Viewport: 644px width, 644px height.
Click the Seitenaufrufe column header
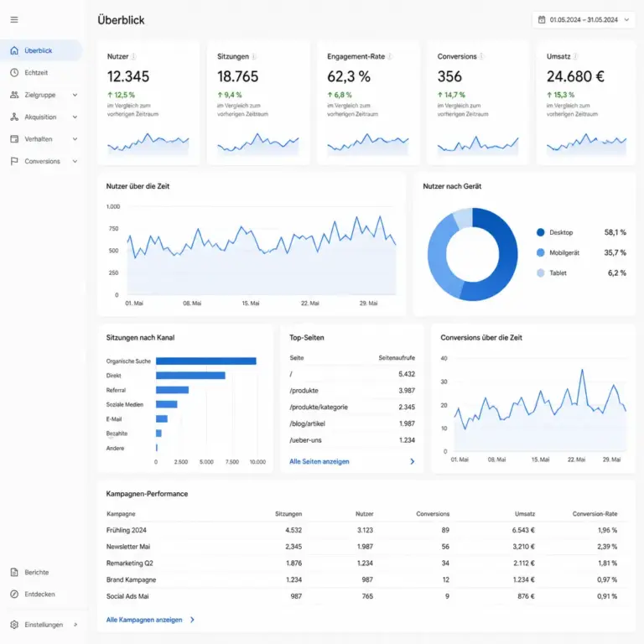[x=397, y=358]
